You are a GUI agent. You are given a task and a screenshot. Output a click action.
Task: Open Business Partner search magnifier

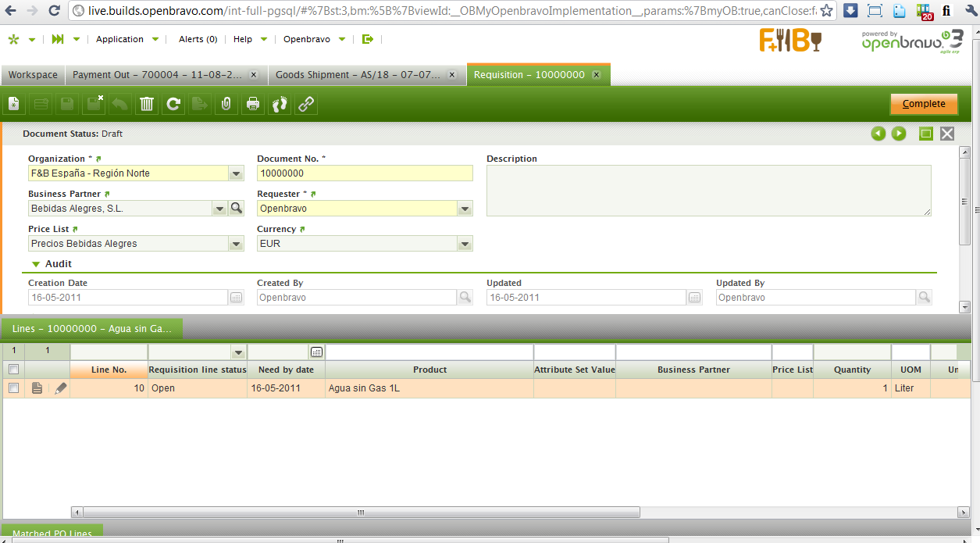tap(236, 209)
